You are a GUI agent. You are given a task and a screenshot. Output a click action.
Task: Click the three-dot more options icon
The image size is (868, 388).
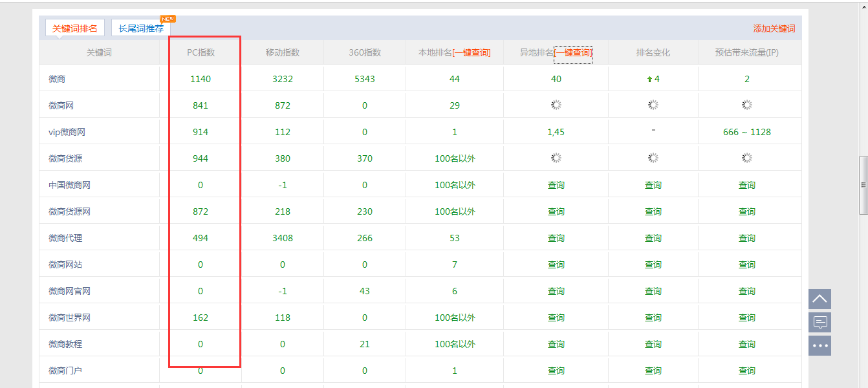[819, 345]
